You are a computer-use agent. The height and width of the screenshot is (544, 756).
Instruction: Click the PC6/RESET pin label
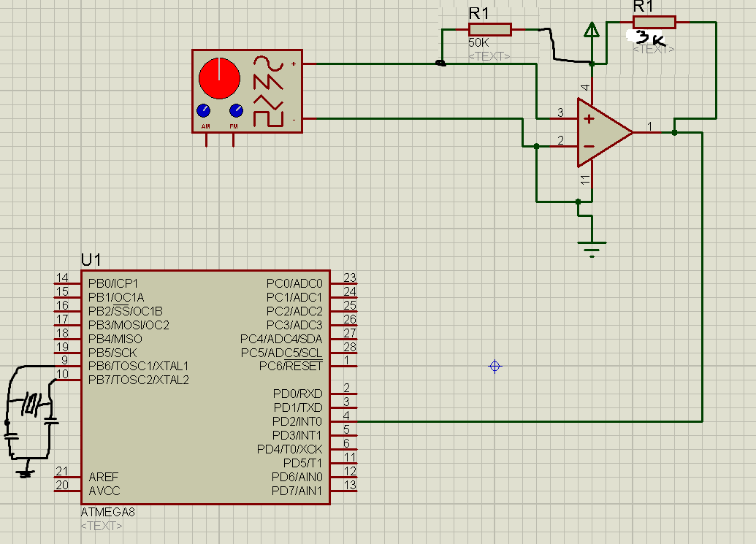point(290,366)
